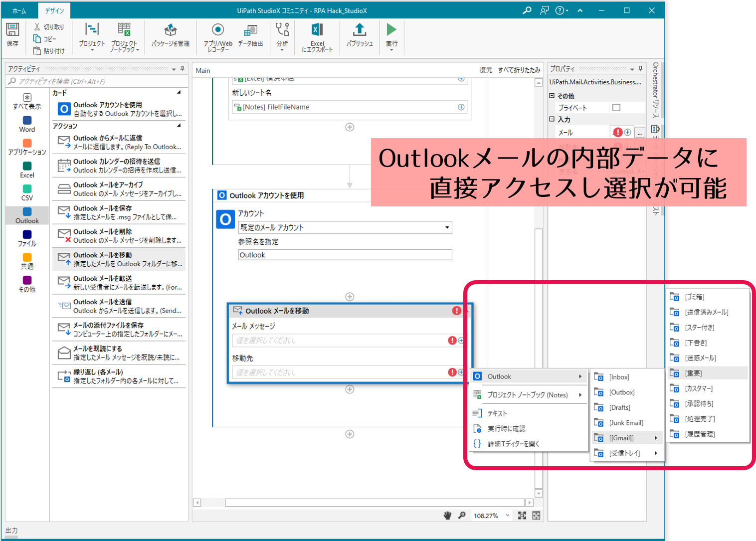Open the 分析 analyze dropdown

point(282,37)
